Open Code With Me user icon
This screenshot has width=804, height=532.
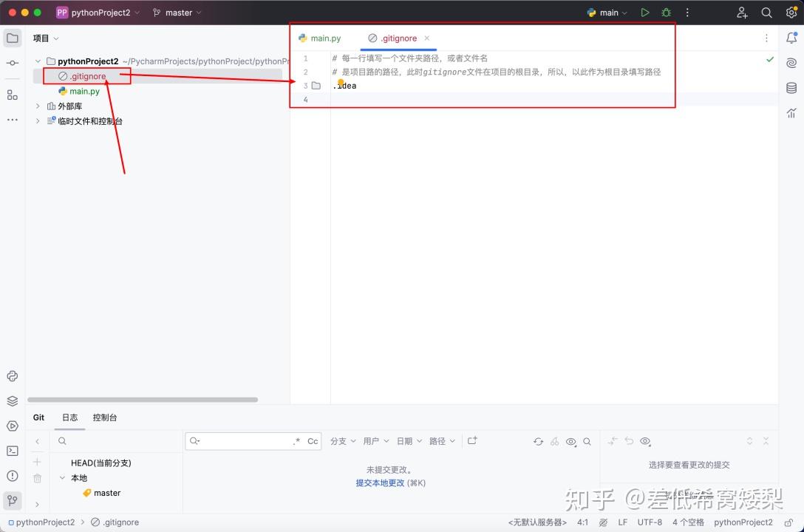[x=742, y=13]
